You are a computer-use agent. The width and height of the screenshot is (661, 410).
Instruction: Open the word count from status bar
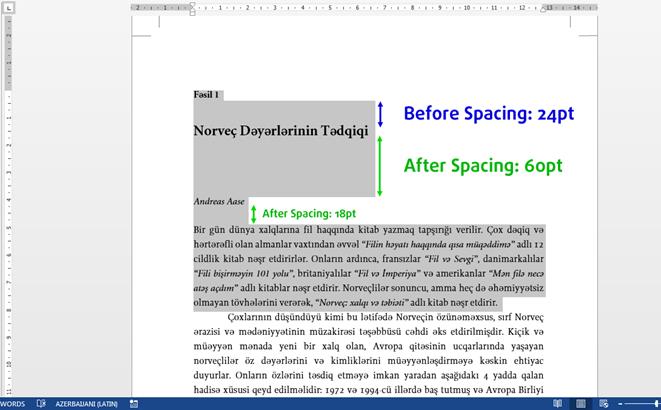pos(14,403)
